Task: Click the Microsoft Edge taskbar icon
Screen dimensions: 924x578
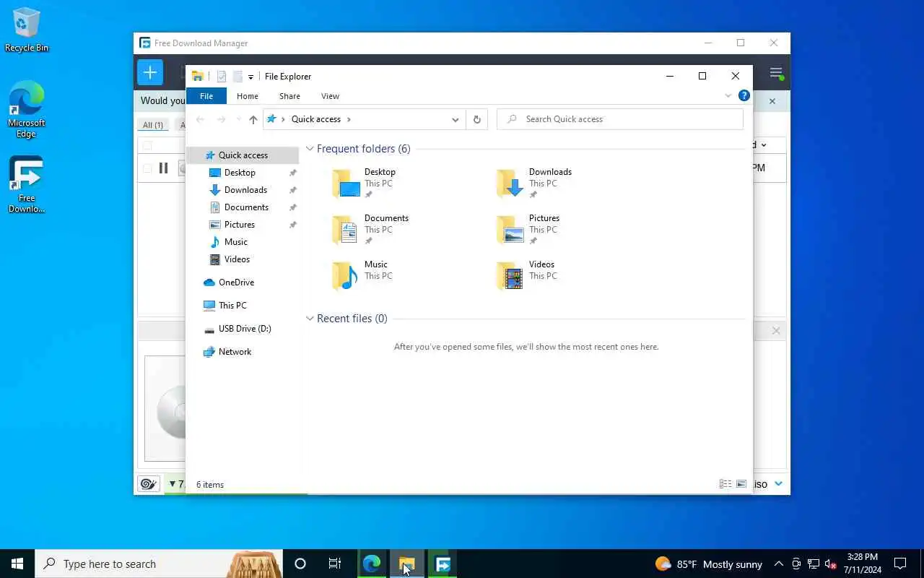Action: tap(372, 564)
